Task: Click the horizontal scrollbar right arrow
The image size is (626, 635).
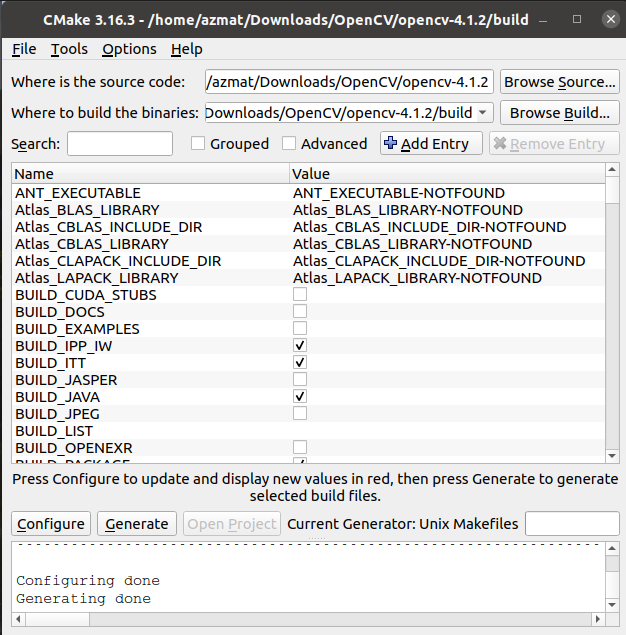Action: click(598, 619)
